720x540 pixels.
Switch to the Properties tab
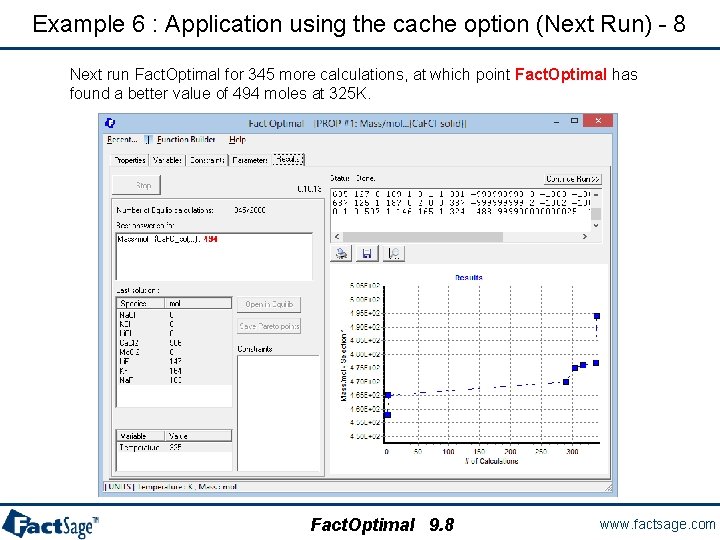pyautogui.click(x=130, y=160)
